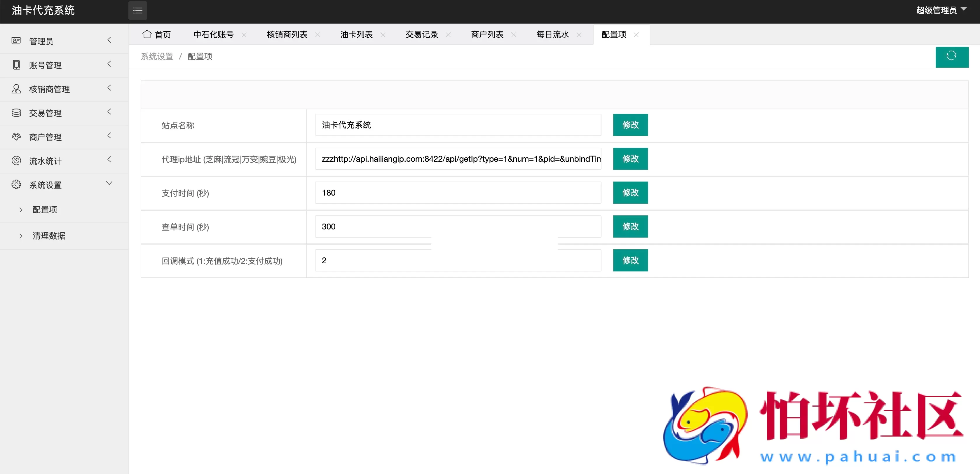Click the 核销商管理 person icon
The height and width of the screenshot is (474, 980).
click(x=16, y=89)
